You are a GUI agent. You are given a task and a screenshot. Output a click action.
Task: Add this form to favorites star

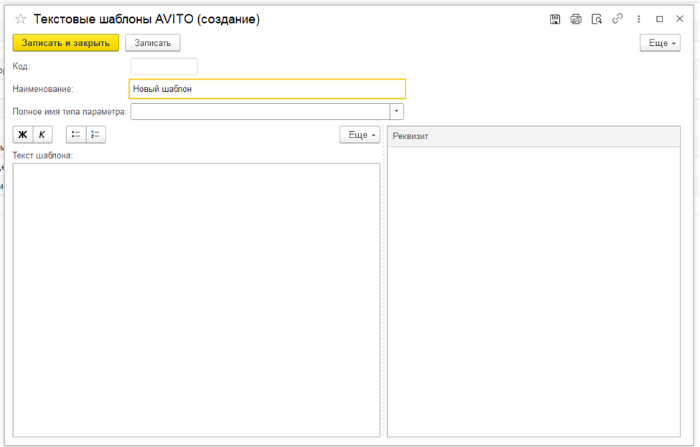coord(20,19)
